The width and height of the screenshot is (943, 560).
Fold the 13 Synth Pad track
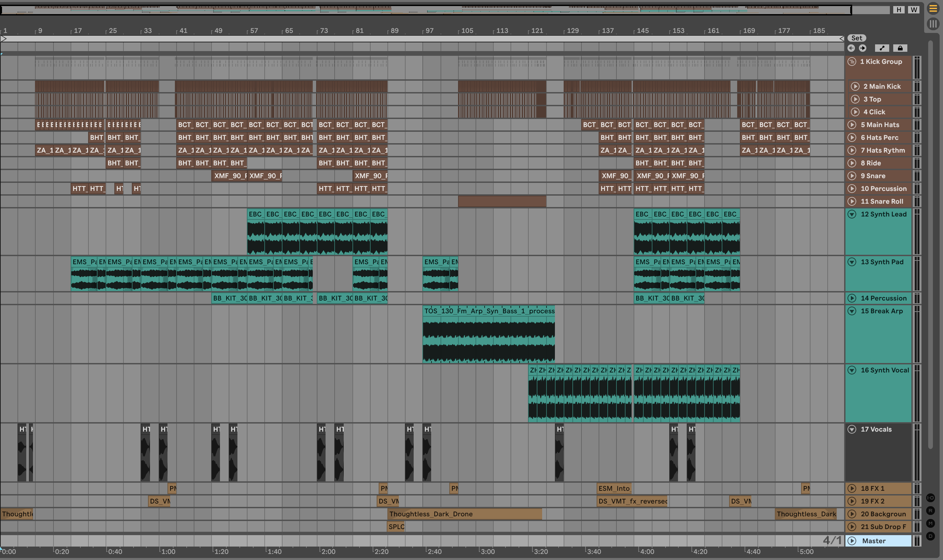click(x=852, y=262)
